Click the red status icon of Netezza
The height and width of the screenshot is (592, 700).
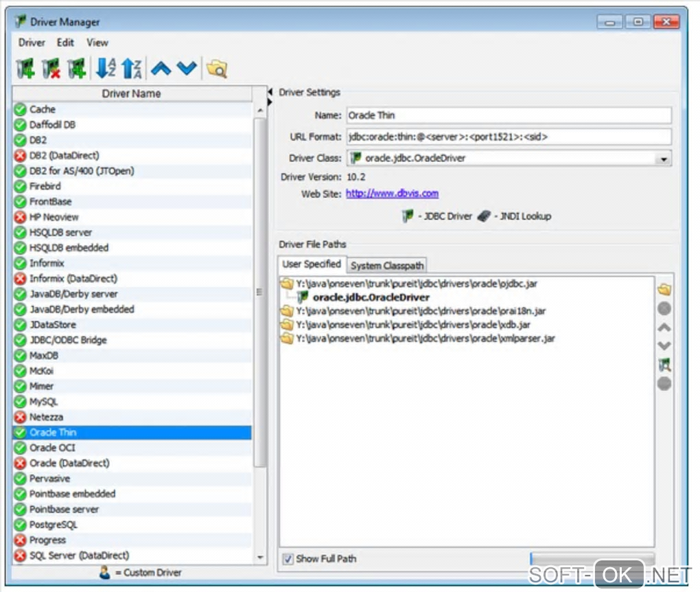coord(20,418)
